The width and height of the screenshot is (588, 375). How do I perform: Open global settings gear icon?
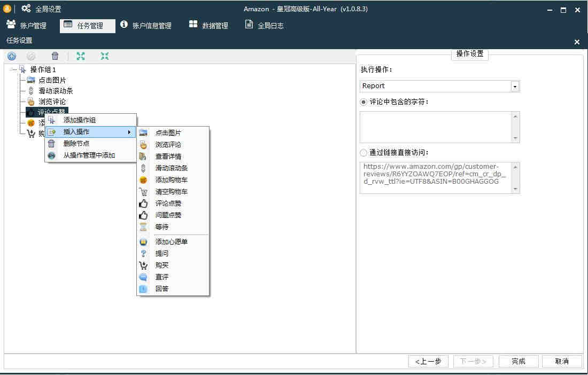click(x=26, y=9)
